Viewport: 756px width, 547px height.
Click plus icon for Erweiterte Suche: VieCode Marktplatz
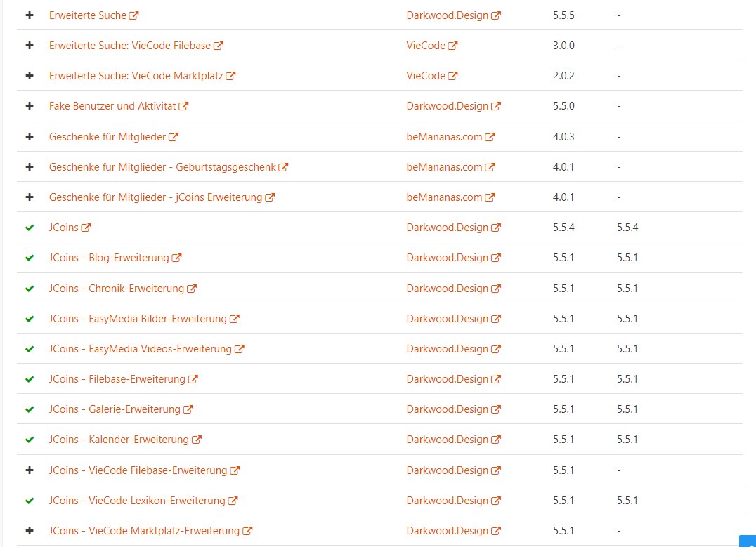point(30,76)
